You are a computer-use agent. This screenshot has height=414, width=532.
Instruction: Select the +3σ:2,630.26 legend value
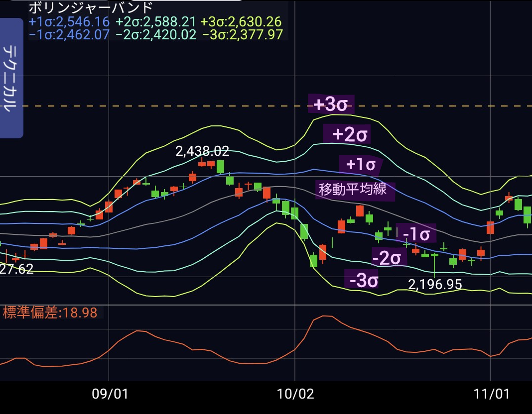tap(241, 22)
